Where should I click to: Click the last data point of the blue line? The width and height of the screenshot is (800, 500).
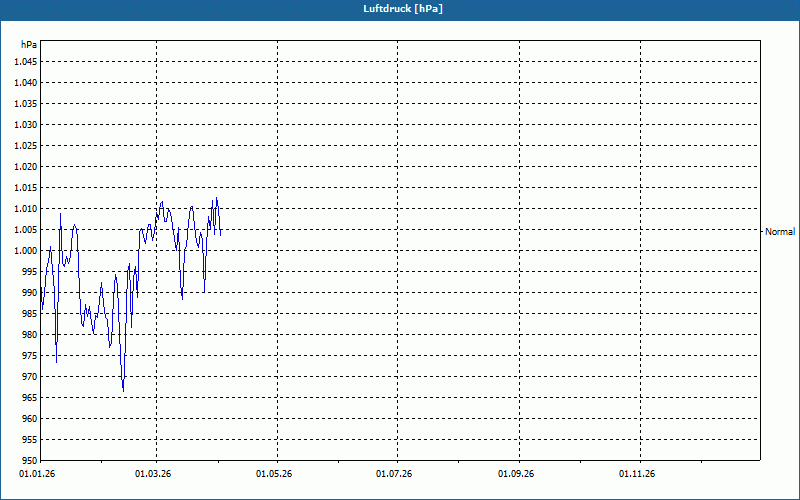(x=220, y=234)
